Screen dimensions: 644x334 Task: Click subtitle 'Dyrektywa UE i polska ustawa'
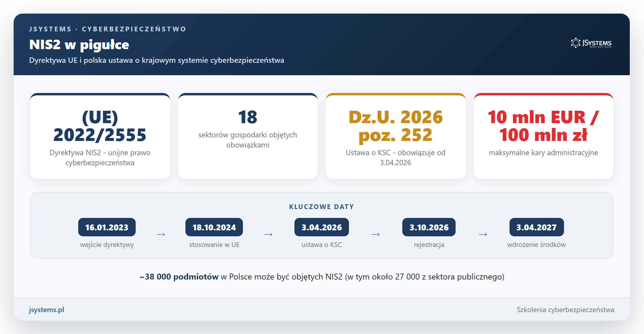[x=156, y=60]
